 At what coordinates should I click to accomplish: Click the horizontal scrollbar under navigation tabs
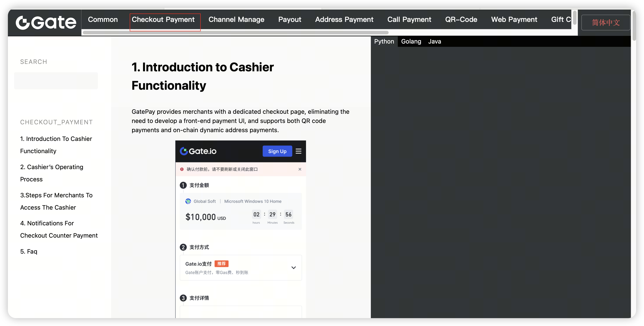235,33
